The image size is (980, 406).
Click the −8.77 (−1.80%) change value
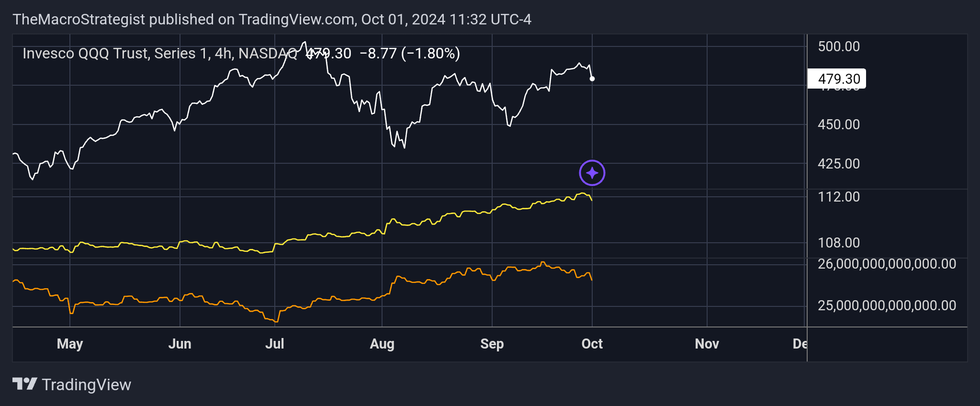[410, 53]
